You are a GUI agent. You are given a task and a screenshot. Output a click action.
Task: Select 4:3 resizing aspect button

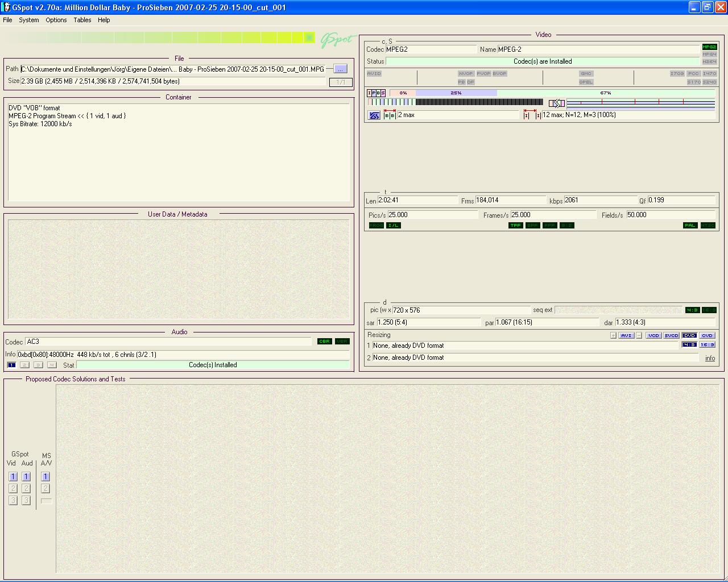pyautogui.click(x=689, y=344)
